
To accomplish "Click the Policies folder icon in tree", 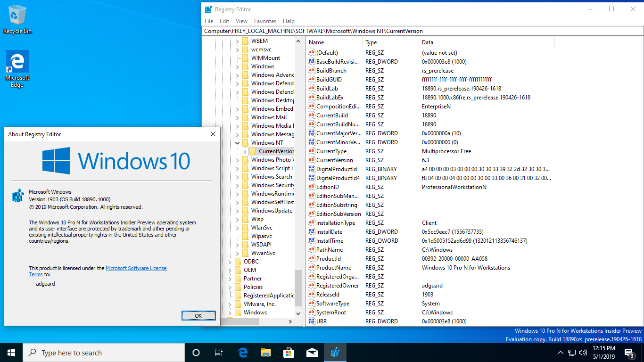I will pos(238,287).
